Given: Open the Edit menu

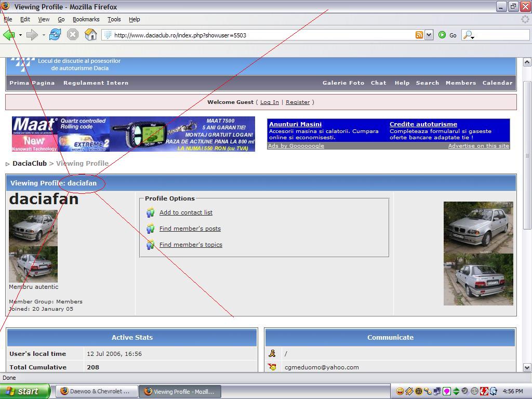Looking at the screenshot, I should (x=25, y=19).
